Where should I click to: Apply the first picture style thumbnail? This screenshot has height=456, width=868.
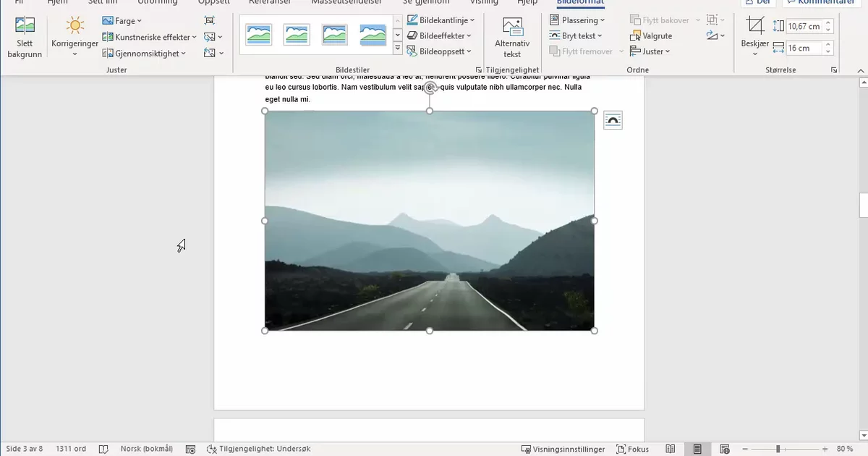tap(258, 34)
